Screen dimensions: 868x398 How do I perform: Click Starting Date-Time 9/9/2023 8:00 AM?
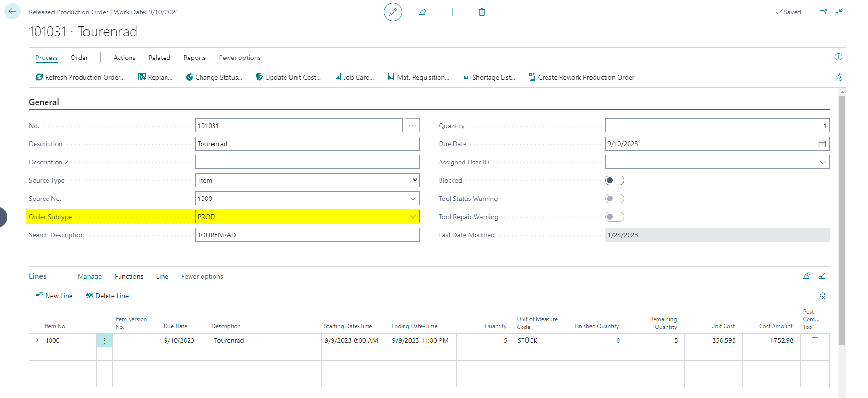(355, 340)
